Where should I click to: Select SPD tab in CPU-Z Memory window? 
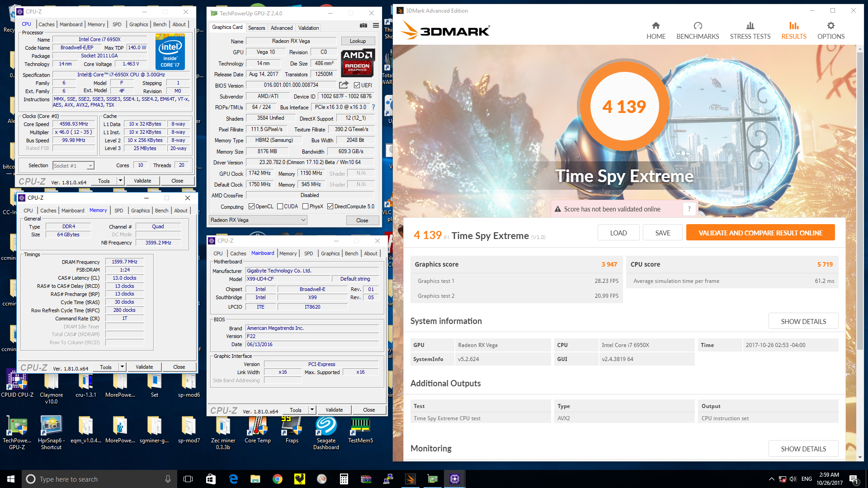pyautogui.click(x=119, y=211)
